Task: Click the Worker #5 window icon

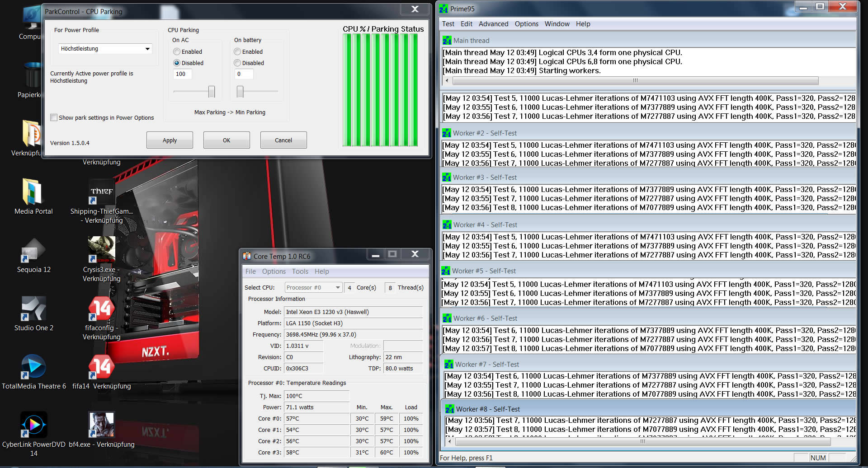Action: [x=446, y=271]
